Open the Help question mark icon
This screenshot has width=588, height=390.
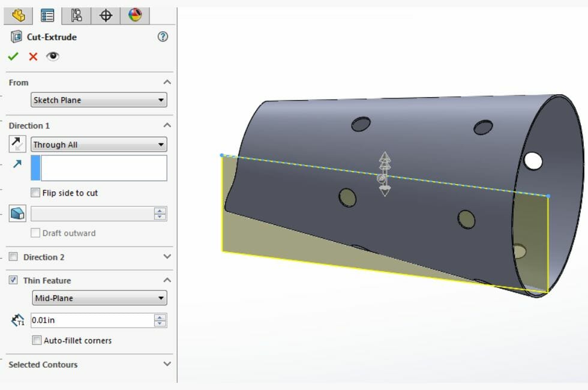pos(161,37)
